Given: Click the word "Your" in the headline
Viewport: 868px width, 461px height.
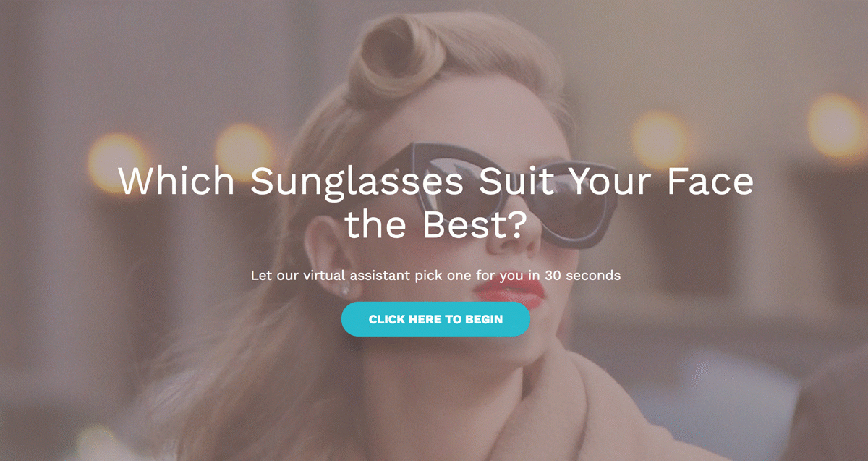Looking at the screenshot, I should click(607, 180).
